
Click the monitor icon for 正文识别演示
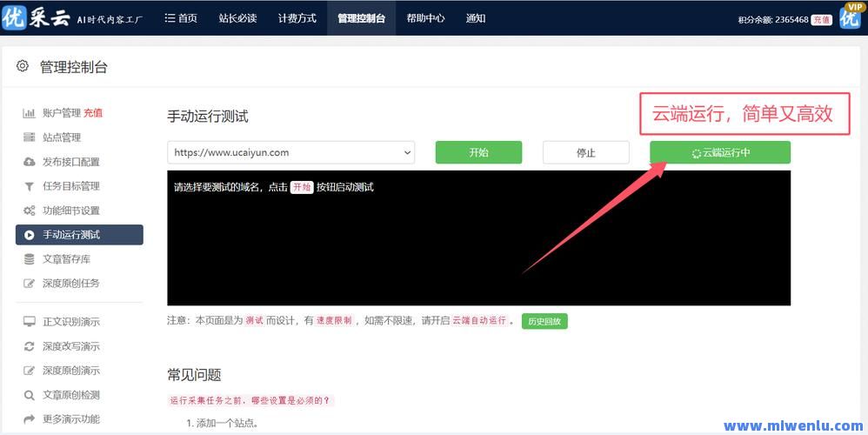click(29, 322)
